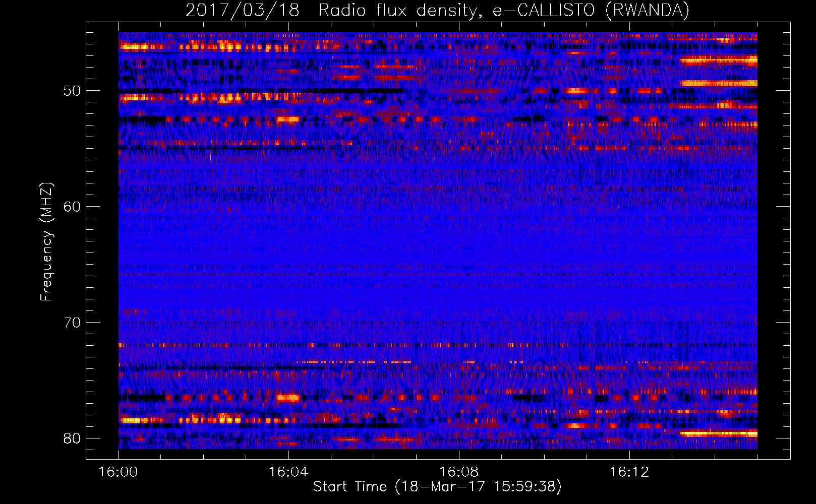Click the 50 frequency tick label
816x504 pixels.
(72, 91)
